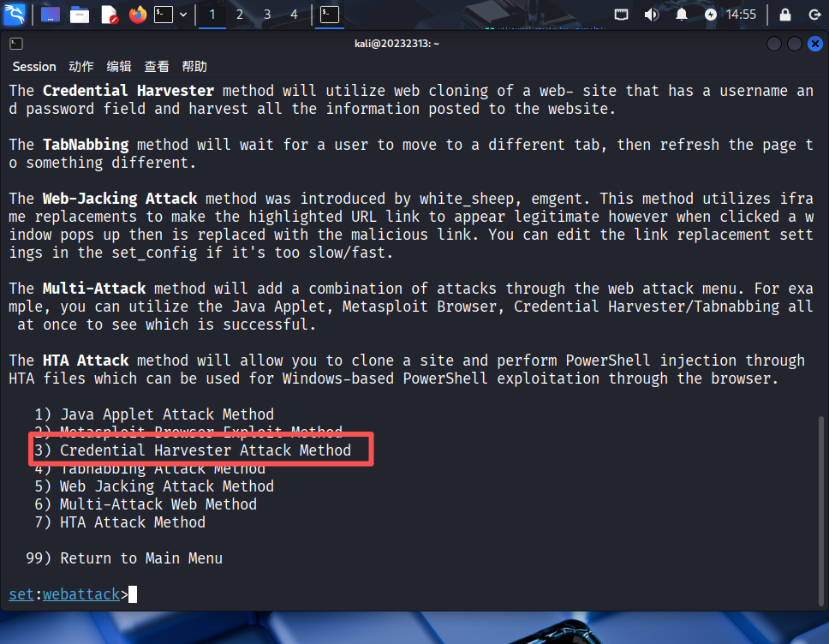Click the show desktop icon in panel

[51, 15]
